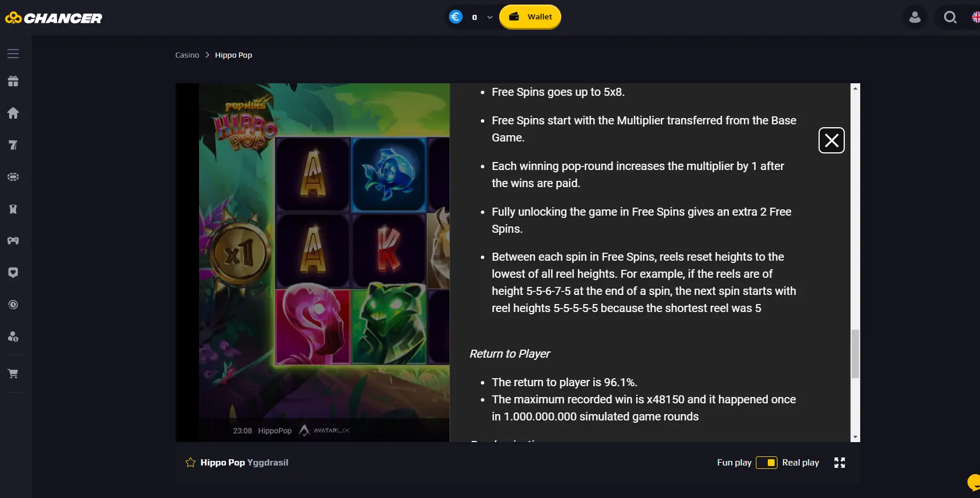This screenshot has width=980, height=498.
Task: Open the shopping cart icon in sidebar
Action: pos(13,374)
